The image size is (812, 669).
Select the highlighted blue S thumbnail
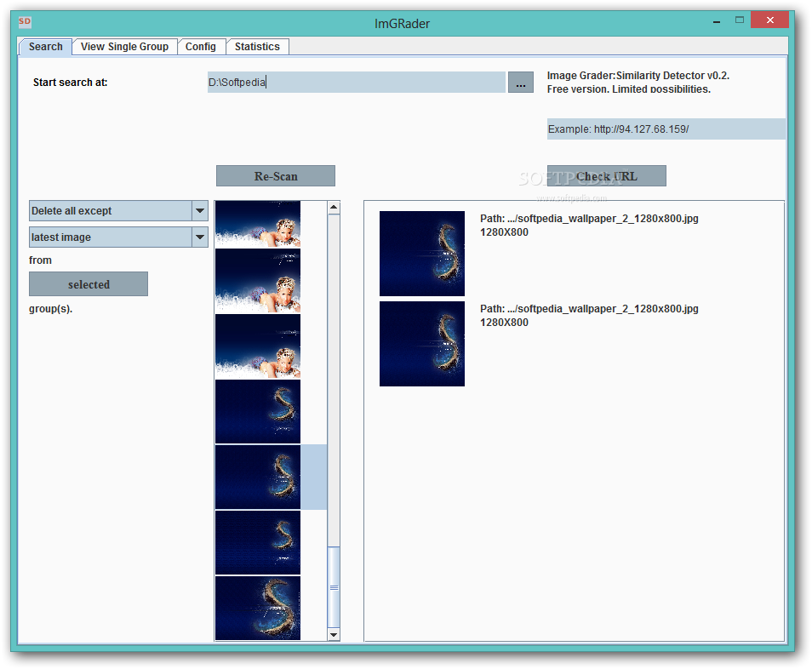coord(257,477)
